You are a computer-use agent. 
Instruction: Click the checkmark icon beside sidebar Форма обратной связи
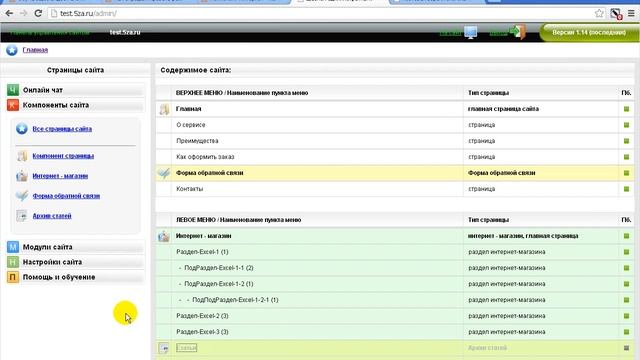pyautogui.click(x=22, y=196)
